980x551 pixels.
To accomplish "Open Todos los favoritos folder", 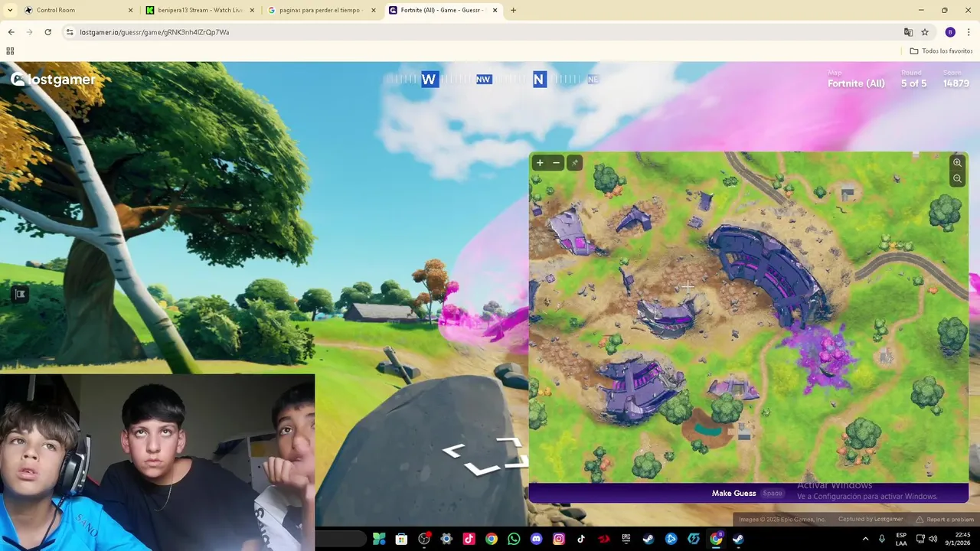I will tap(941, 51).
